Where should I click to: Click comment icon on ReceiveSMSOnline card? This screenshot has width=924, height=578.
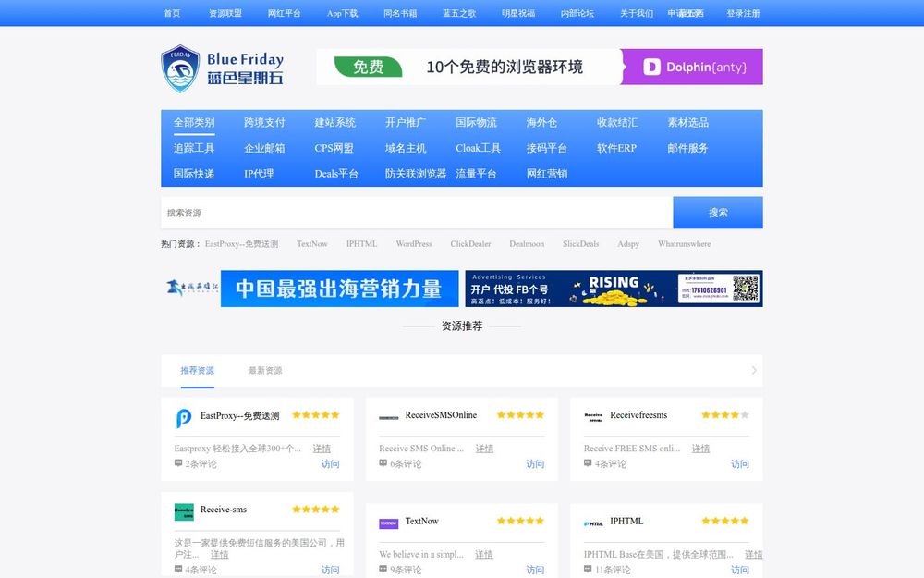tap(383, 463)
